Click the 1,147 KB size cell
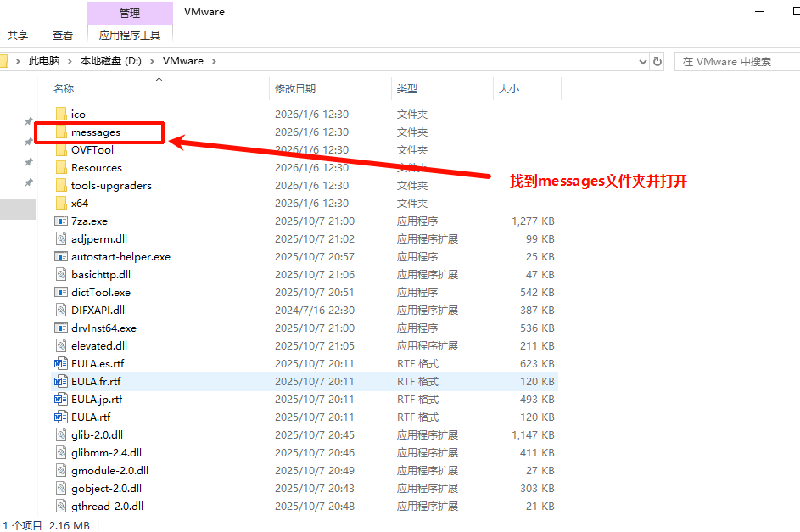Screen dimensions: 800x532 tap(533, 435)
